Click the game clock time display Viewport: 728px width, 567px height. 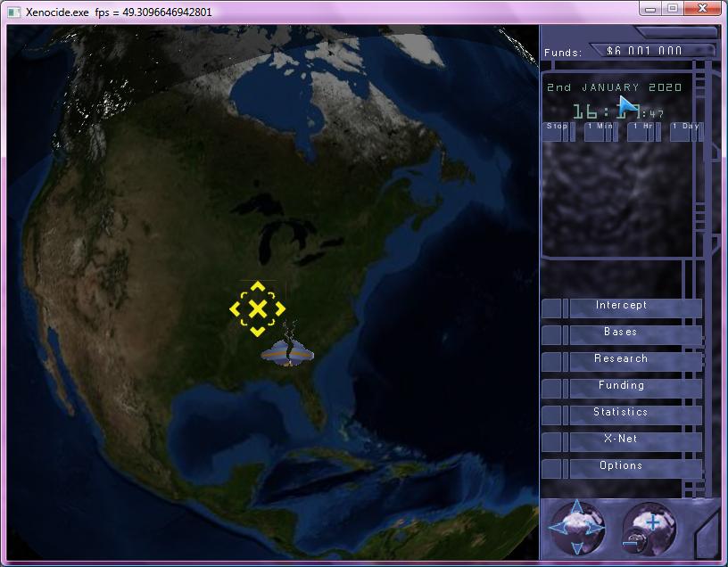618,112
